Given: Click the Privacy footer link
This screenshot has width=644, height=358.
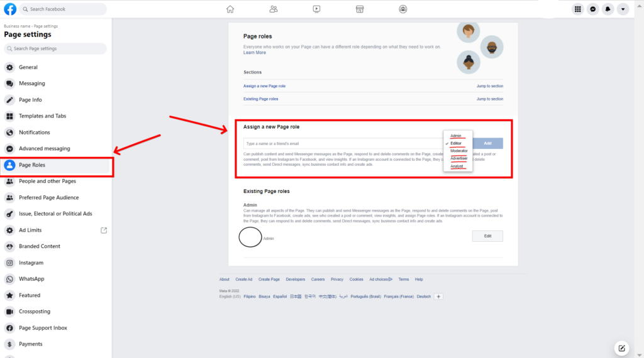Looking at the screenshot, I should pyautogui.click(x=337, y=279).
